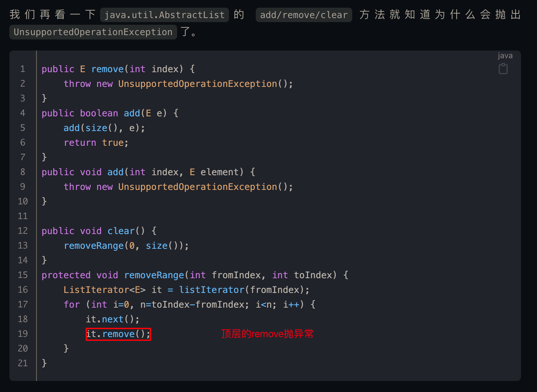Click 'public void add(int index, E element)' line
This screenshot has height=392, width=537.
click(148, 172)
